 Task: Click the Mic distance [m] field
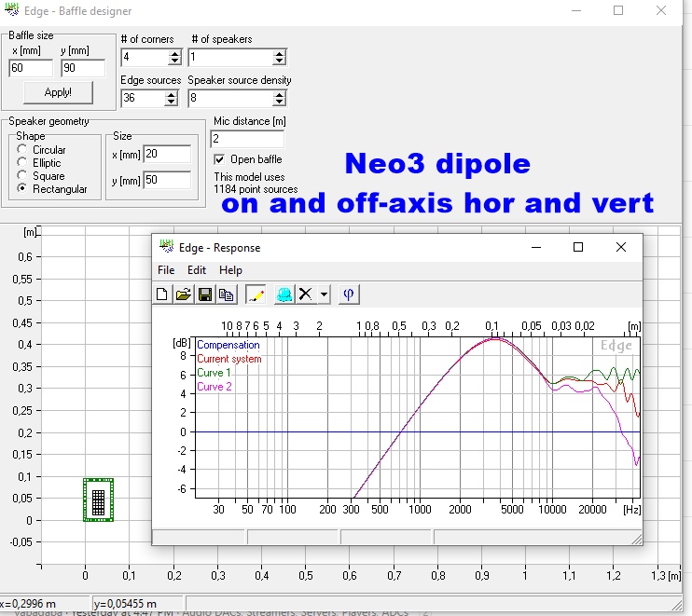[x=247, y=139]
